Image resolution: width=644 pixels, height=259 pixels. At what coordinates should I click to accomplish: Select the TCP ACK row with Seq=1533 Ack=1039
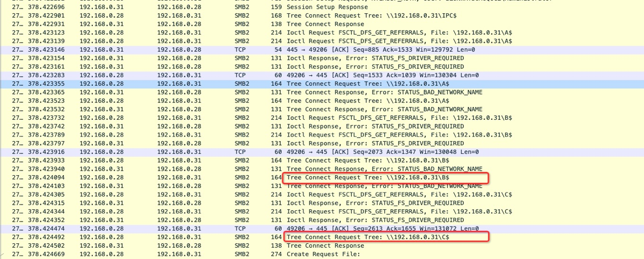point(322,75)
